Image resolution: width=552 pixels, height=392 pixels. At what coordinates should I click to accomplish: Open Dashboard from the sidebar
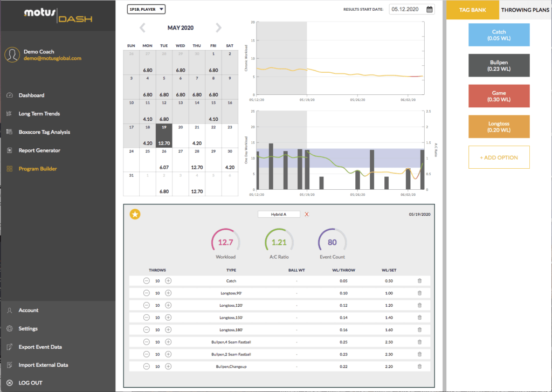[x=31, y=95]
